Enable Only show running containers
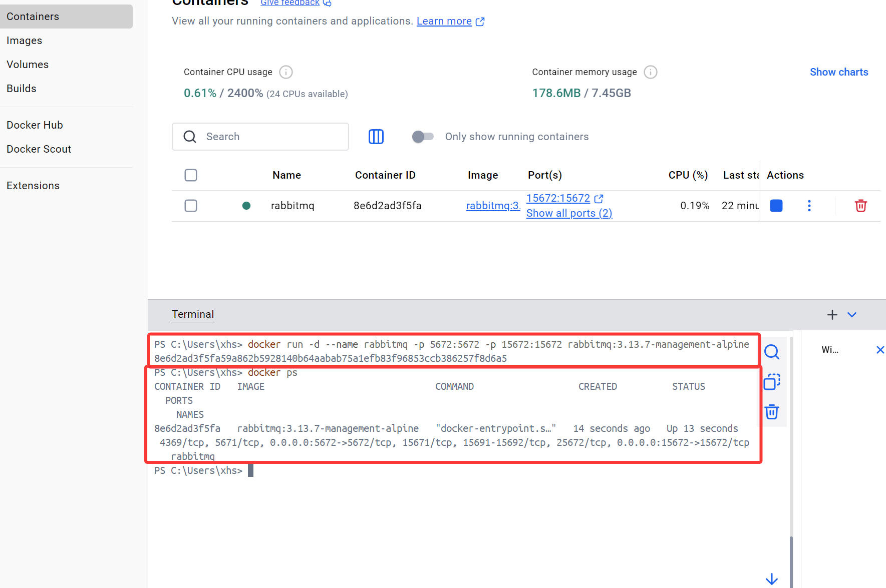Viewport: 886px width, 588px height. coord(423,136)
